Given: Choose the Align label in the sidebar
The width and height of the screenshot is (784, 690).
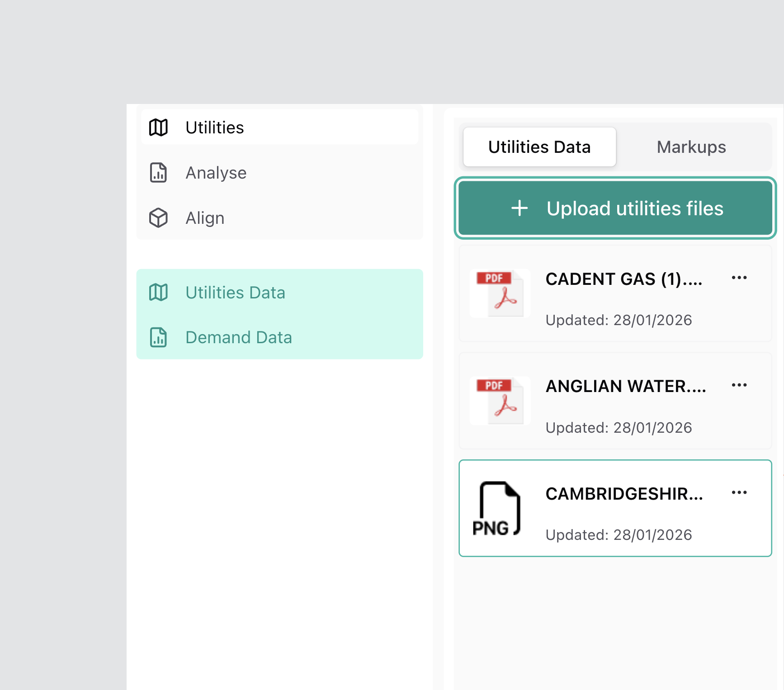Looking at the screenshot, I should (x=205, y=218).
